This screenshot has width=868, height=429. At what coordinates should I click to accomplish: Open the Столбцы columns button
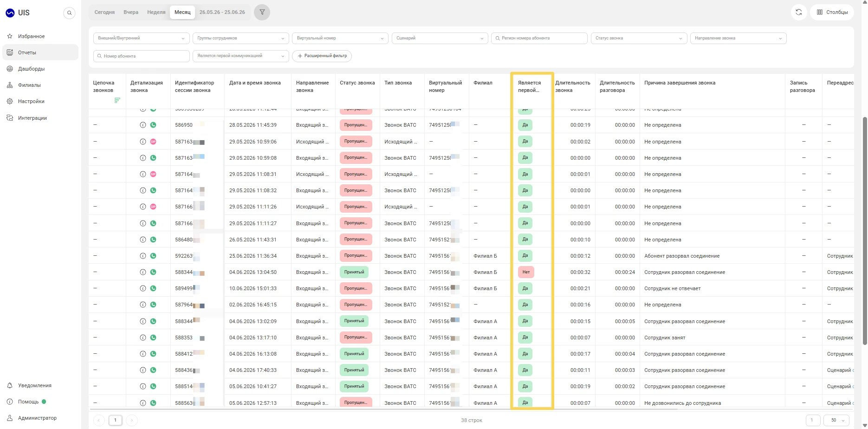pyautogui.click(x=832, y=12)
